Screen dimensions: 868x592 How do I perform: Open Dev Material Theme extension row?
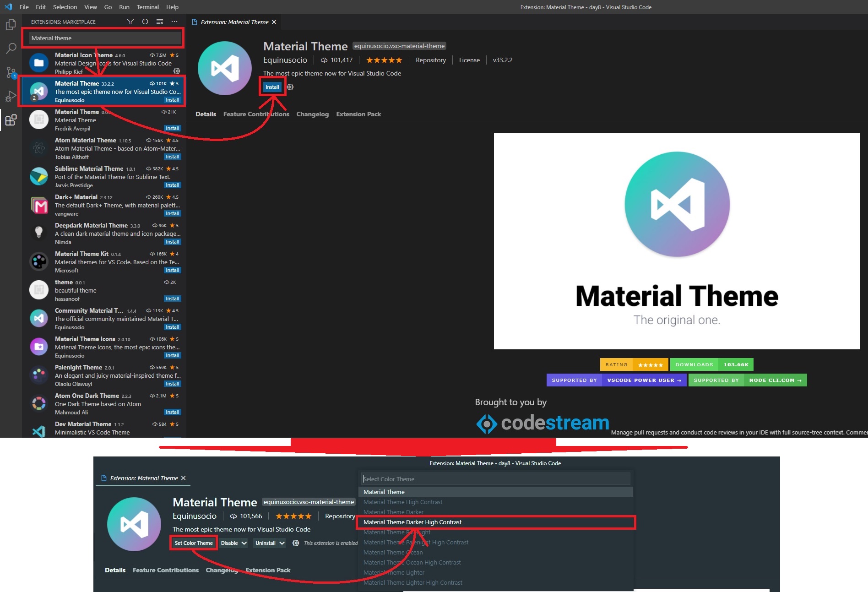[x=104, y=428]
